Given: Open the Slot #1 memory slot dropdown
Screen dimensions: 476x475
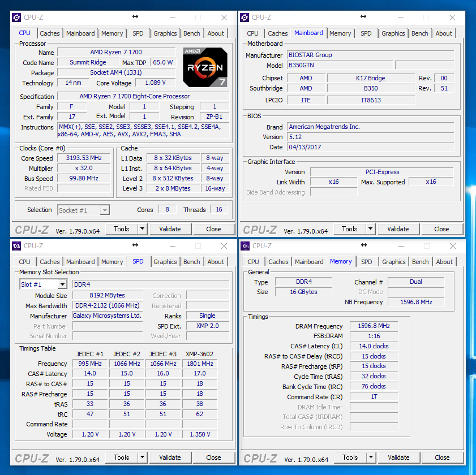Looking at the screenshot, I should (x=62, y=284).
